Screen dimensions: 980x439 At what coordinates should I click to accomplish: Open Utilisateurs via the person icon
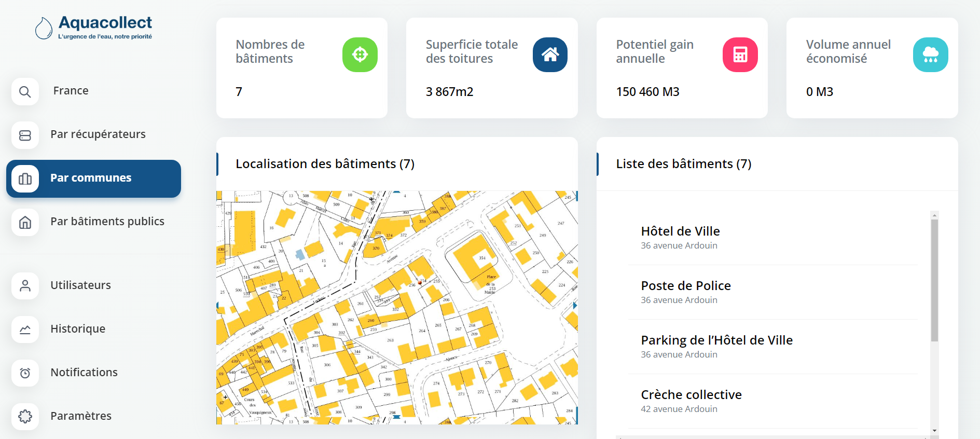click(25, 286)
